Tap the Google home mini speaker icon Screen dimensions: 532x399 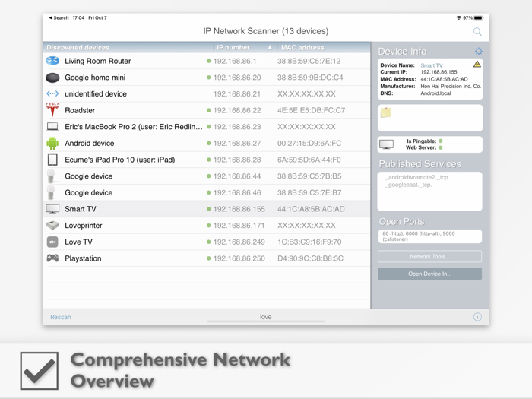pyautogui.click(x=52, y=78)
